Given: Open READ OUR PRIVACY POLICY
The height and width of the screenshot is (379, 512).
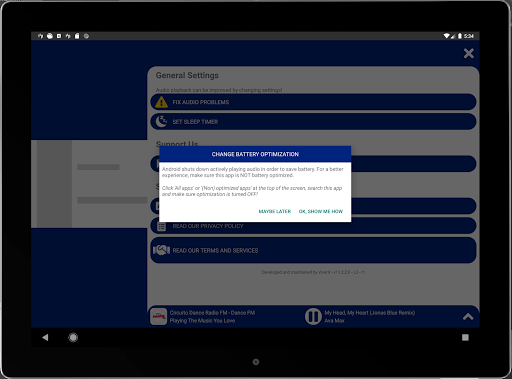Looking at the screenshot, I should pos(313,226).
